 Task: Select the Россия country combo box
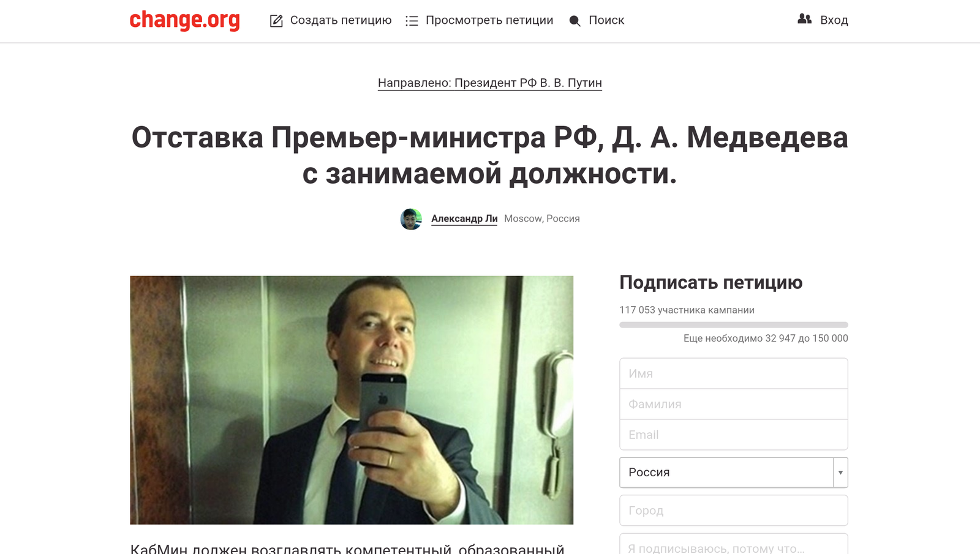point(734,473)
